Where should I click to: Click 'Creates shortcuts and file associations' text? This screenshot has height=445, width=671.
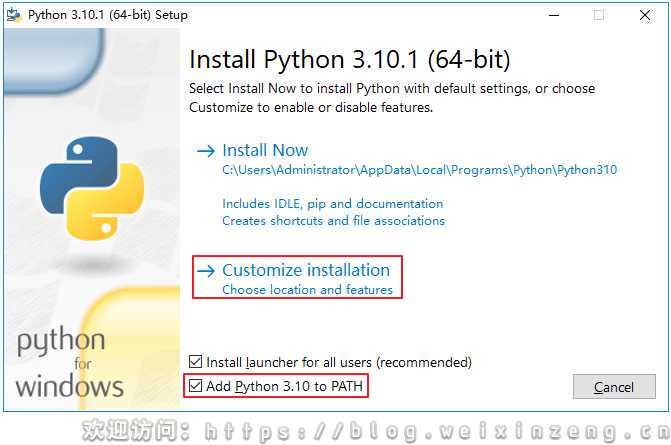pyautogui.click(x=333, y=221)
